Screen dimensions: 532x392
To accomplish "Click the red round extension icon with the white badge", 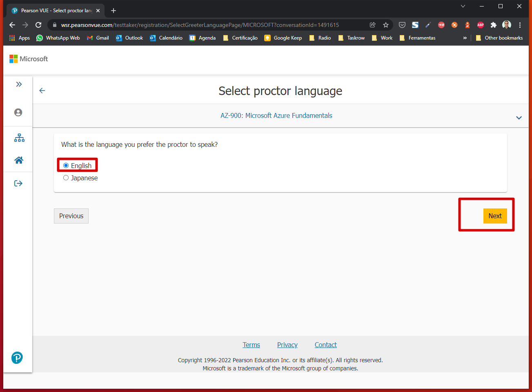I will point(441,25).
